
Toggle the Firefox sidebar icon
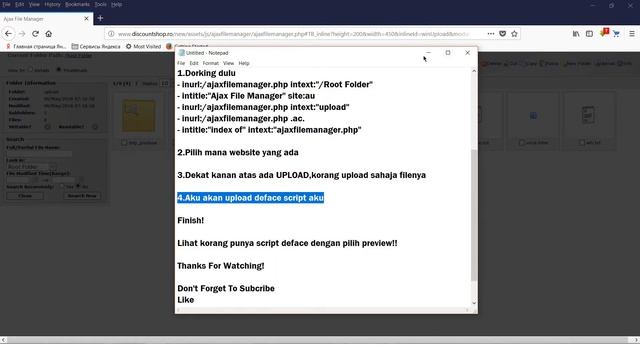tap(589, 34)
